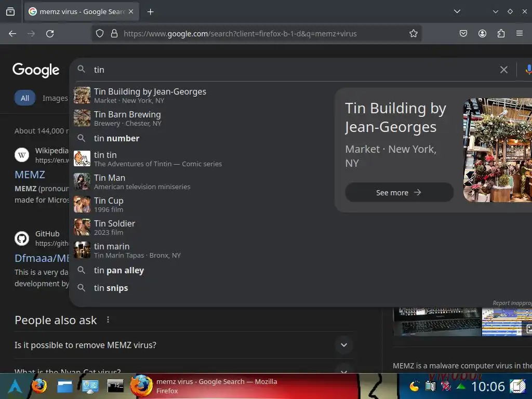Click the Google logo
Image resolution: width=532 pixels, height=399 pixels.
click(36, 70)
